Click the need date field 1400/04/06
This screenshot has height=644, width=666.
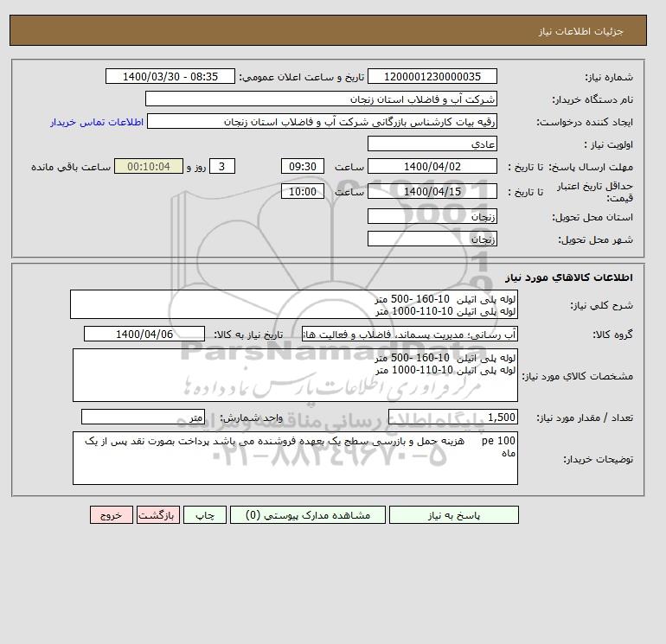point(144,334)
